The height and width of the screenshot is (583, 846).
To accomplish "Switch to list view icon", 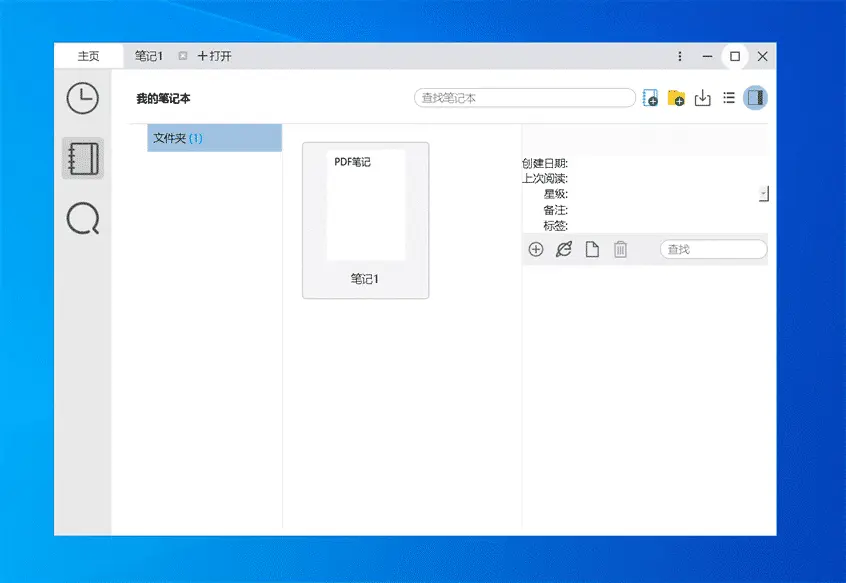I will point(729,98).
